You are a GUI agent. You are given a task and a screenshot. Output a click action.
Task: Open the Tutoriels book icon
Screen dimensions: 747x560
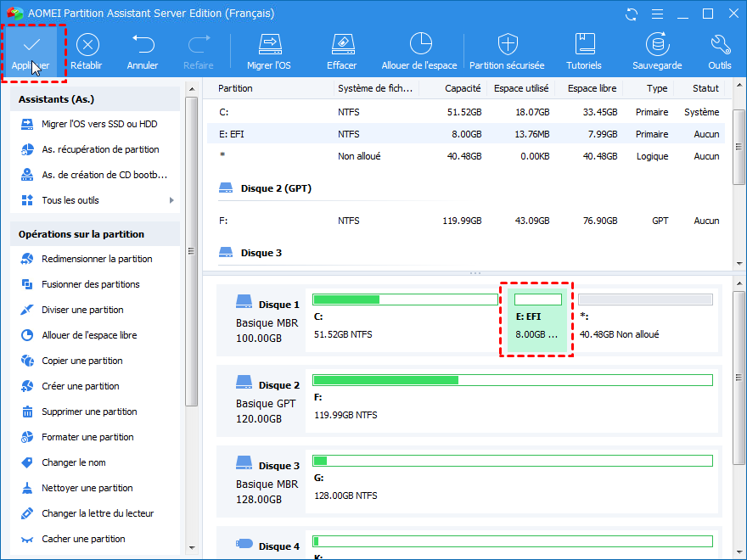click(584, 45)
